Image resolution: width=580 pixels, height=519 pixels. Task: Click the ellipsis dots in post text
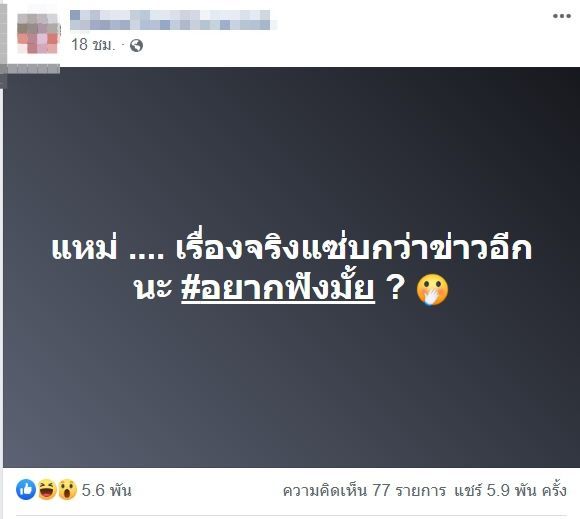tap(146, 256)
